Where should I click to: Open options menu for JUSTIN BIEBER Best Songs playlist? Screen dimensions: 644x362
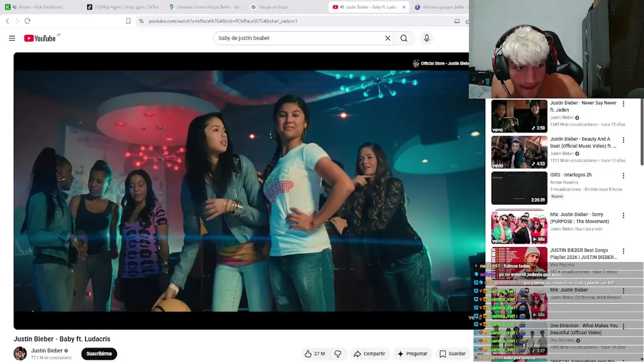(623, 251)
